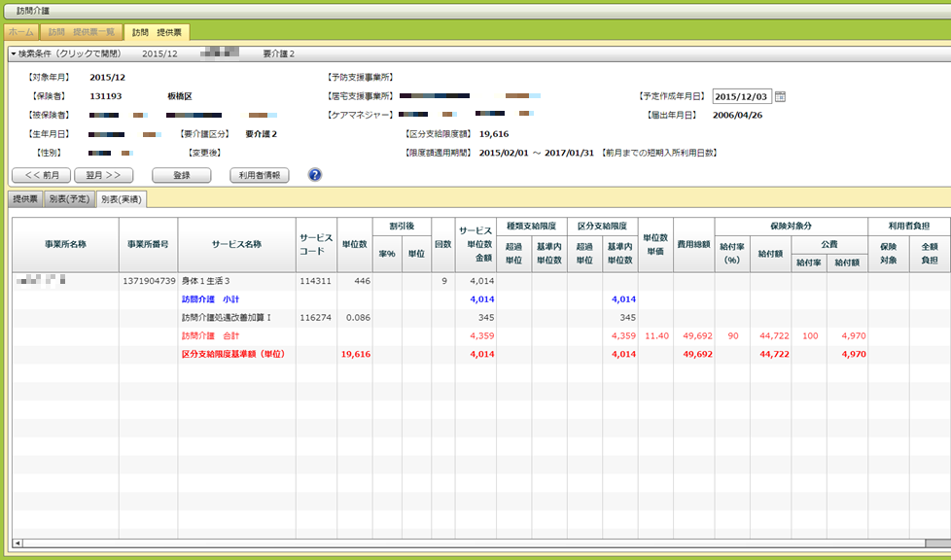Advance to next month with 翌月 >>

click(103, 175)
